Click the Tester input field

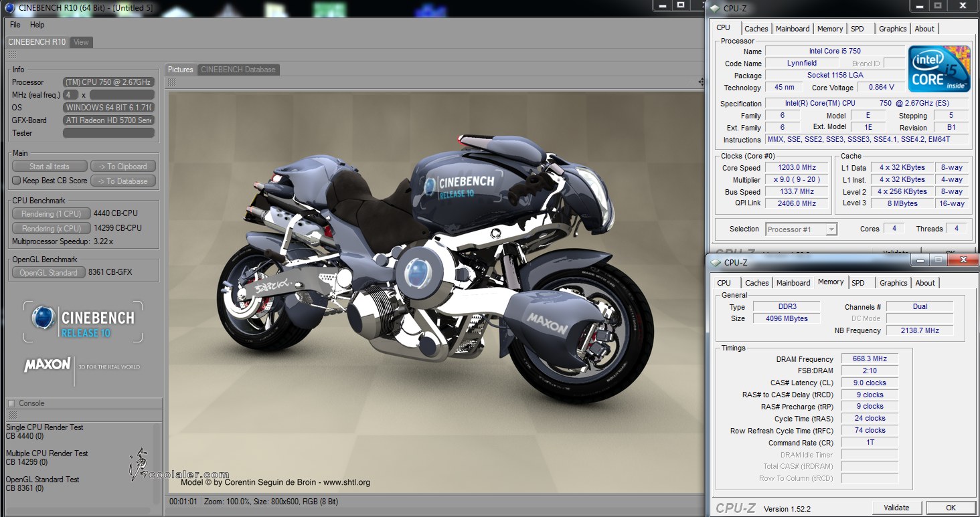coord(109,133)
